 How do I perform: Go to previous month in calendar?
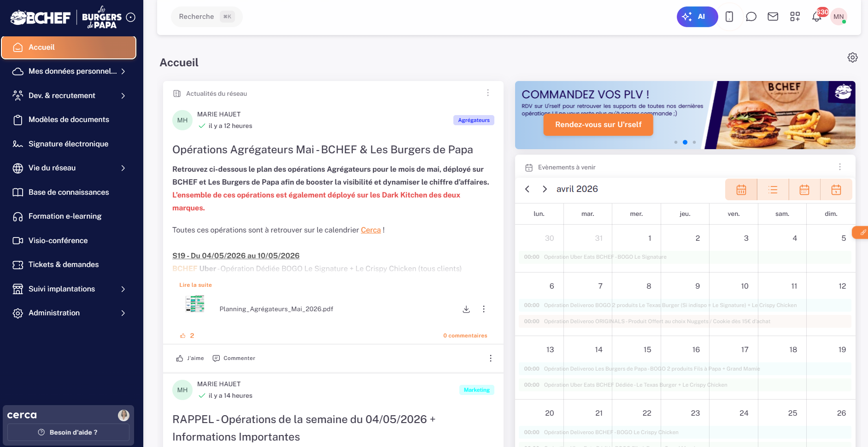click(527, 189)
